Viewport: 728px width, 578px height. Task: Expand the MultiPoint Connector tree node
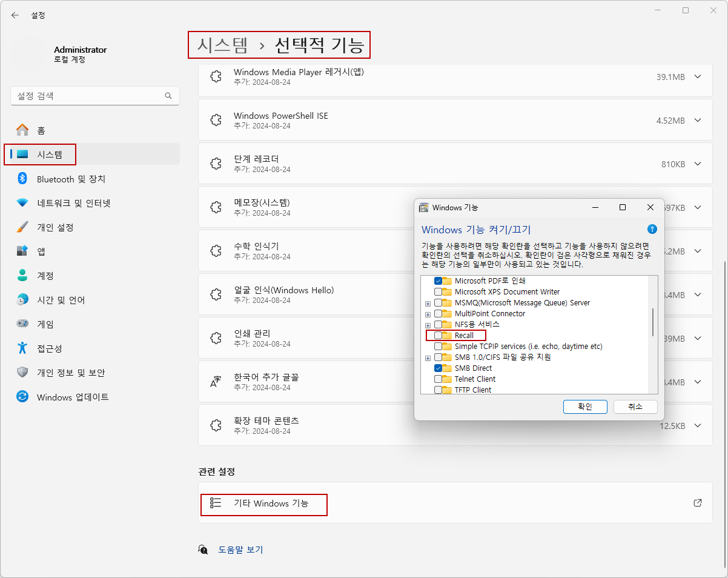point(428,314)
